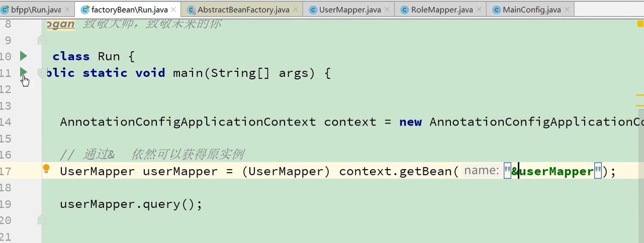Collapse the main method fold marker on line 11
The height and width of the screenshot is (243, 644).
click(42, 73)
